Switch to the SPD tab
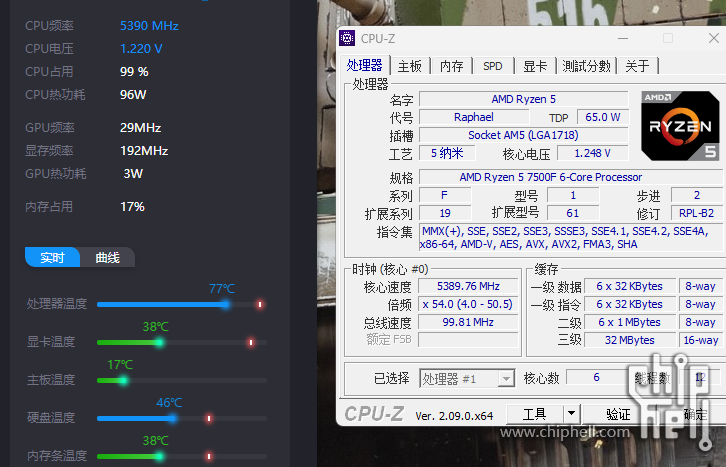This screenshot has width=726, height=467. click(493, 66)
